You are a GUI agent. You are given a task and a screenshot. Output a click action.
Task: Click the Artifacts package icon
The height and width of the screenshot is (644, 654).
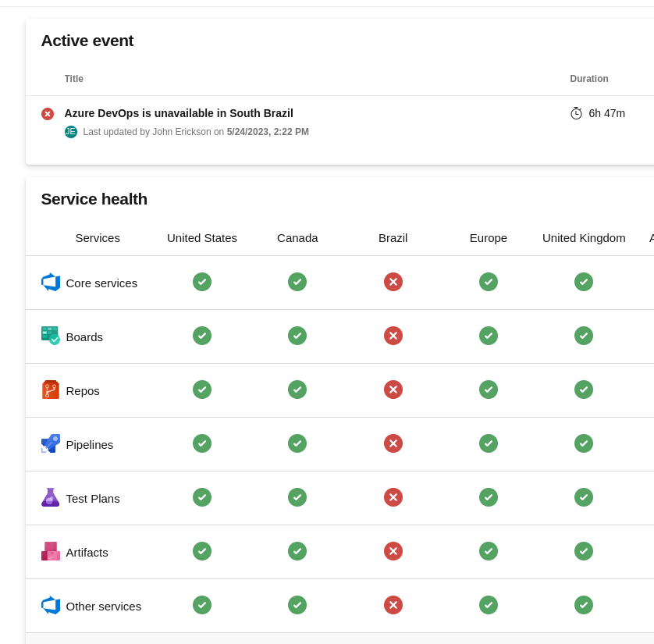click(x=51, y=551)
